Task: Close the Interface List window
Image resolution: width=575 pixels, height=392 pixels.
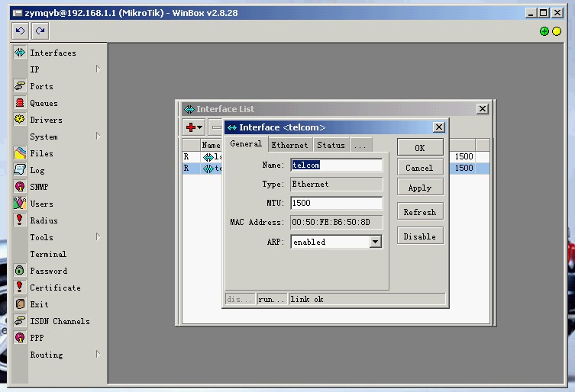Action: (x=483, y=109)
